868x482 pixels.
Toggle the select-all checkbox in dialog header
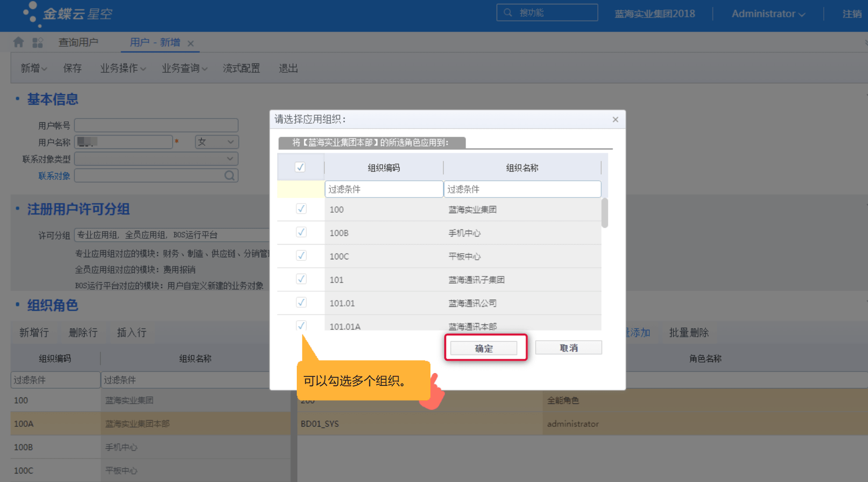[300, 167]
